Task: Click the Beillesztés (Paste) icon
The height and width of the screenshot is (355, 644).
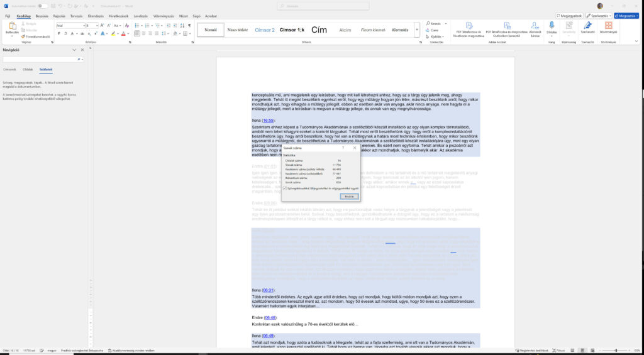Action: [x=11, y=27]
